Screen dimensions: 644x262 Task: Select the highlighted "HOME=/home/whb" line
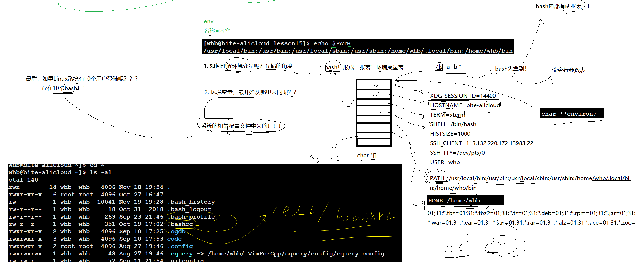click(466, 200)
